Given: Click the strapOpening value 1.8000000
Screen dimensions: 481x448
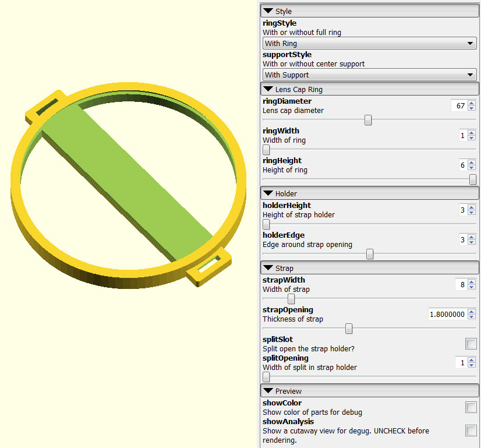Looking at the screenshot, I should click(448, 314).
